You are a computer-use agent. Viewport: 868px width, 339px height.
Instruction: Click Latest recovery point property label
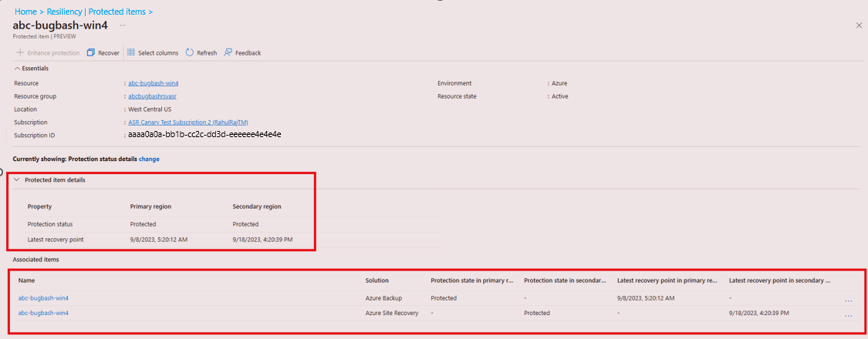(56, 240)
